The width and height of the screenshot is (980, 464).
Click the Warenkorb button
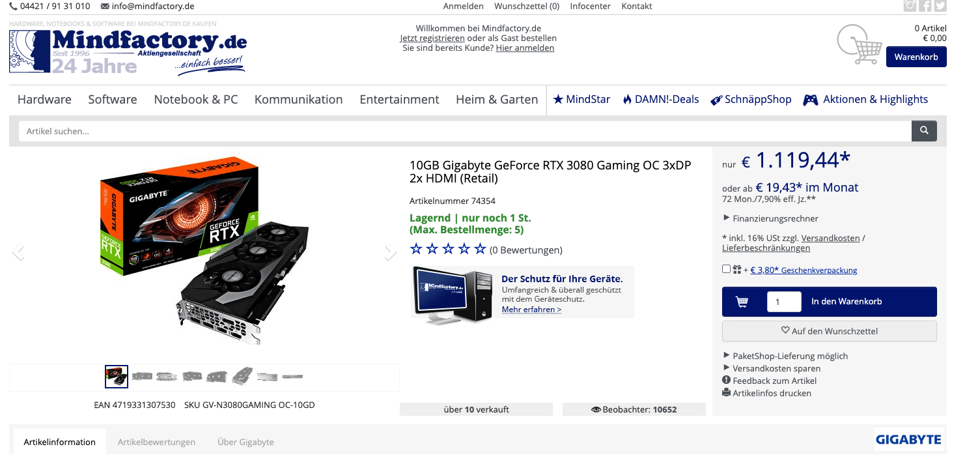[916, 57]
